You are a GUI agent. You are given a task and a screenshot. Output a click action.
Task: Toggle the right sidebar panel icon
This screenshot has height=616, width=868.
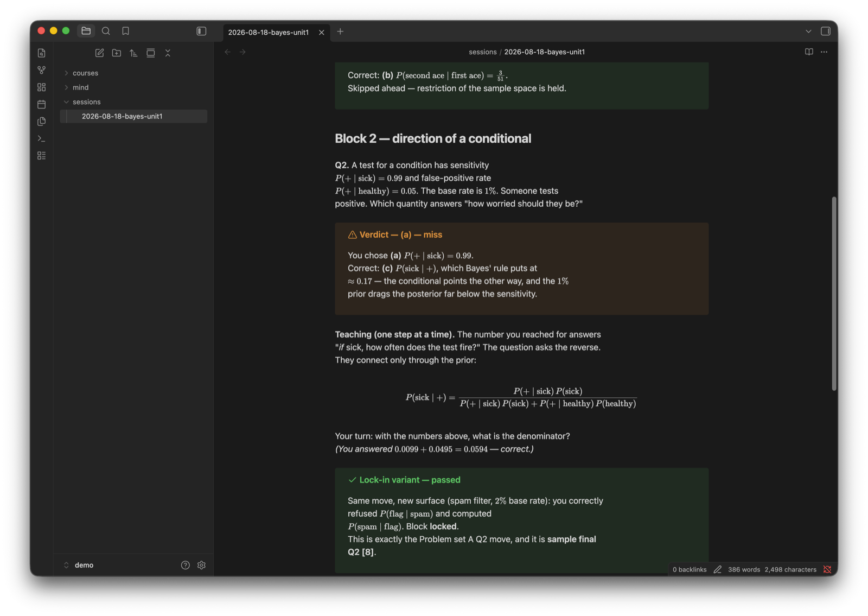(x=825, y=31)
